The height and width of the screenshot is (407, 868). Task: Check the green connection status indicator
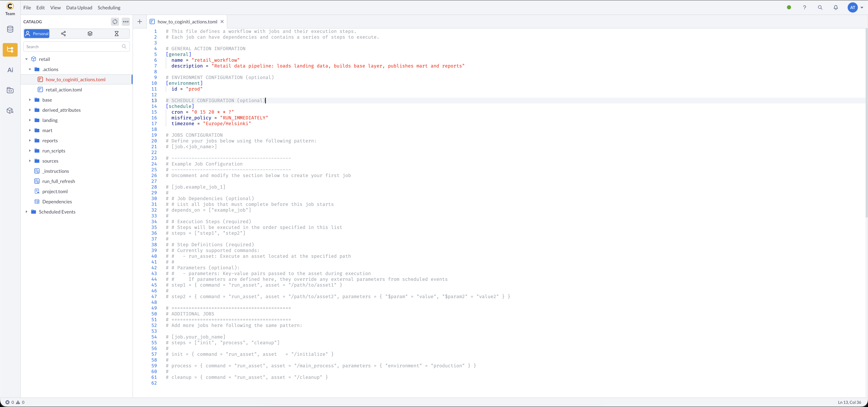(788, 7)
